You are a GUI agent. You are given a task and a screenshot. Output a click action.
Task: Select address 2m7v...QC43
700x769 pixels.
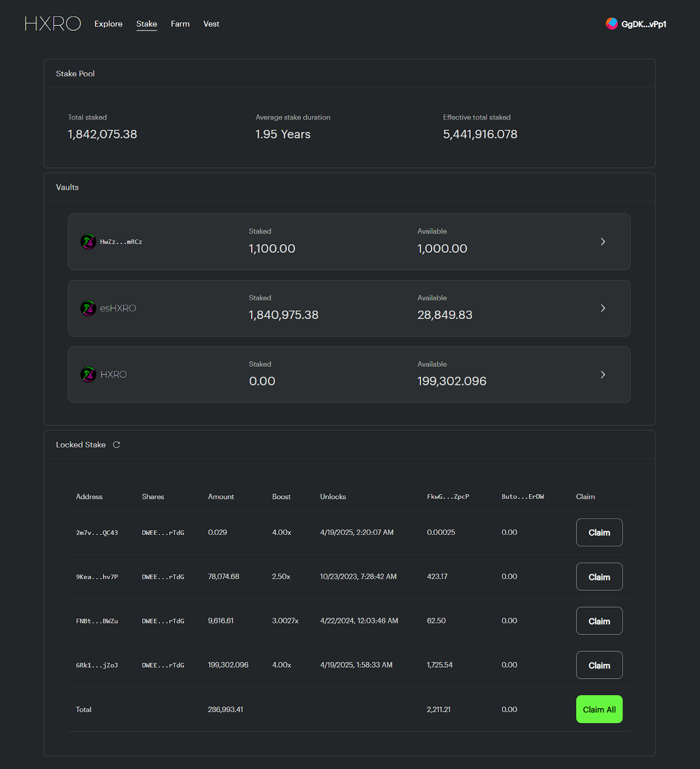pos(97,533)
